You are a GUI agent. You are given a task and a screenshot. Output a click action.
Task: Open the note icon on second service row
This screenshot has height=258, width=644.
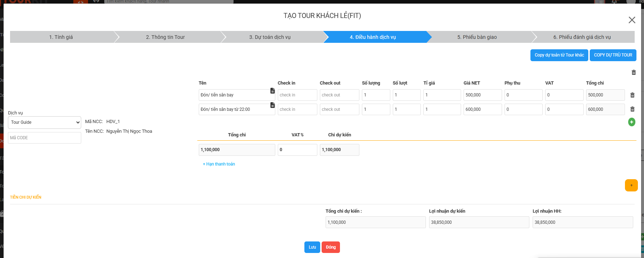[272, 105]
